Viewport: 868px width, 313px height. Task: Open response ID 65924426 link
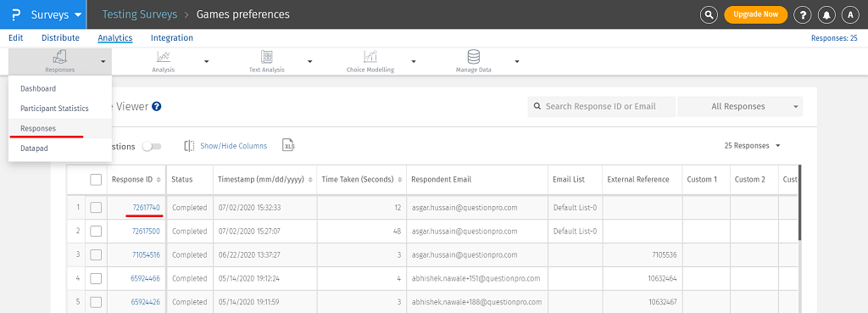point(146,303)
